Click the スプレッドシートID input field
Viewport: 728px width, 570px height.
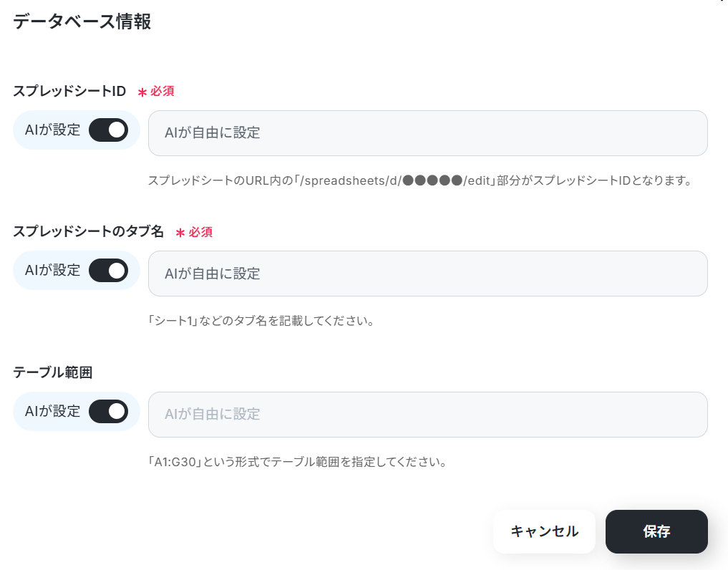[x=427, y=133]
